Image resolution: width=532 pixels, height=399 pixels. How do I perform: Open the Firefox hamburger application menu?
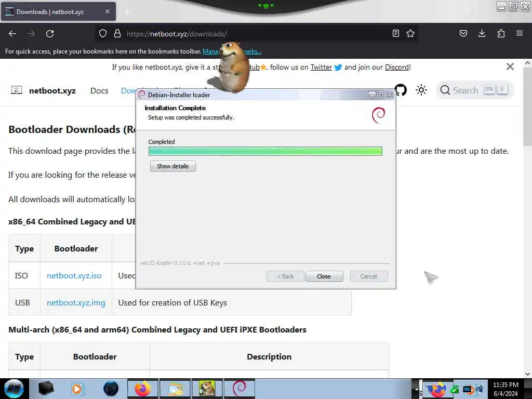(x=520, y=33)
